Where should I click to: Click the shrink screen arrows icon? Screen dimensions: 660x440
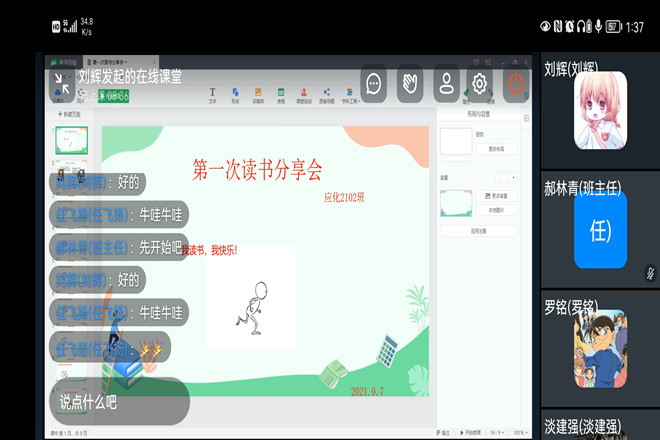[61, 83]
